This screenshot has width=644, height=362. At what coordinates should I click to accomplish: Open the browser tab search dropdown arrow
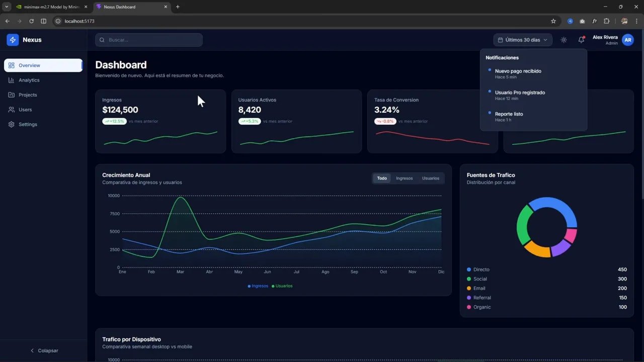click(x=7, y=7)
